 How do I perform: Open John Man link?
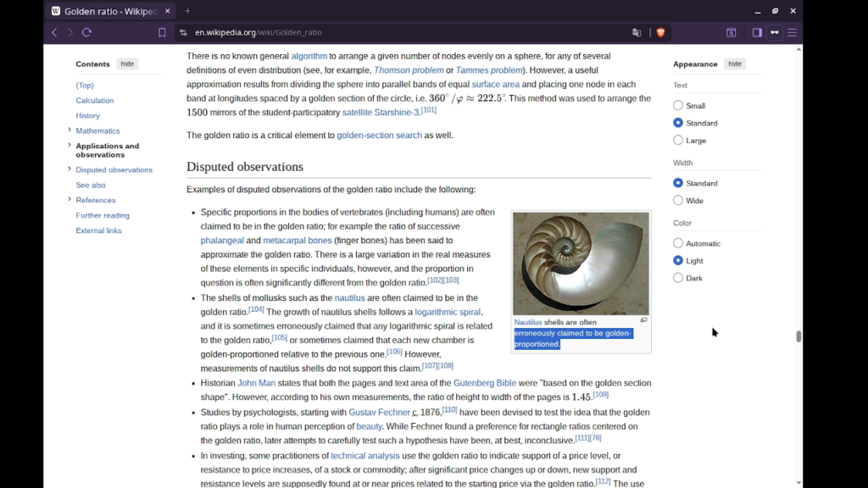click(x=256, y=383)
